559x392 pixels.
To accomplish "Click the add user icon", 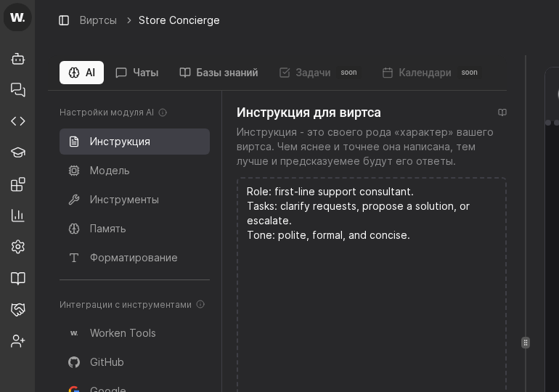I will pos(18,340).
